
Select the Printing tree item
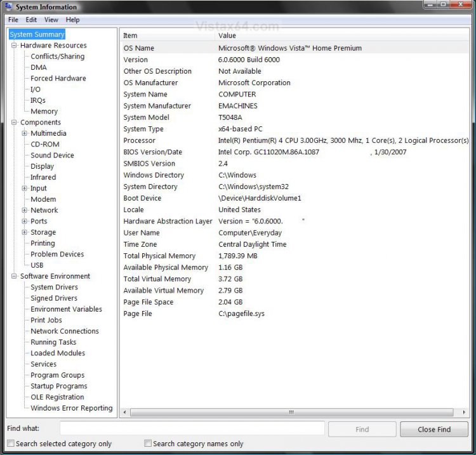coord(43,243)
